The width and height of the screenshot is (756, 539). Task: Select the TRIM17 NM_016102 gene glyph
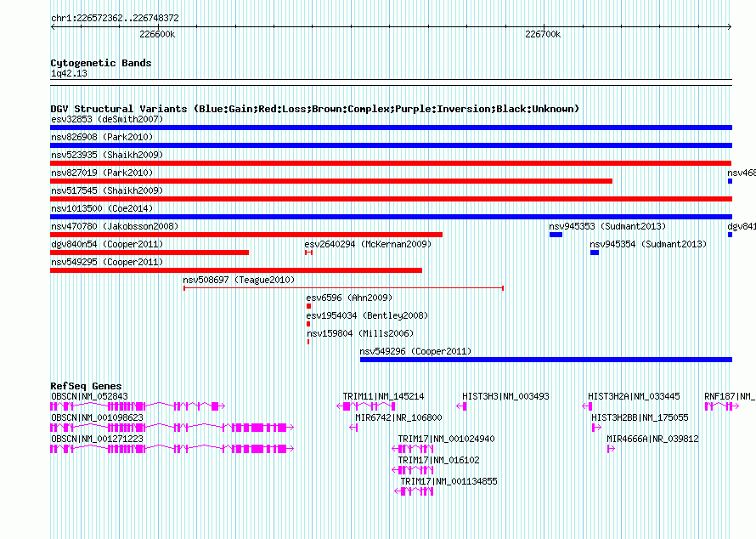413,470
